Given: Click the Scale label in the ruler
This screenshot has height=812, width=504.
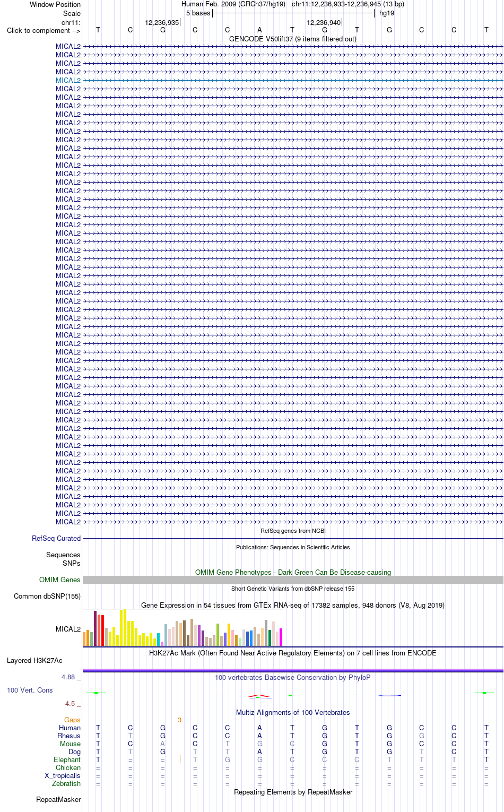Looking at the screenshot, I should click(72, 13).
